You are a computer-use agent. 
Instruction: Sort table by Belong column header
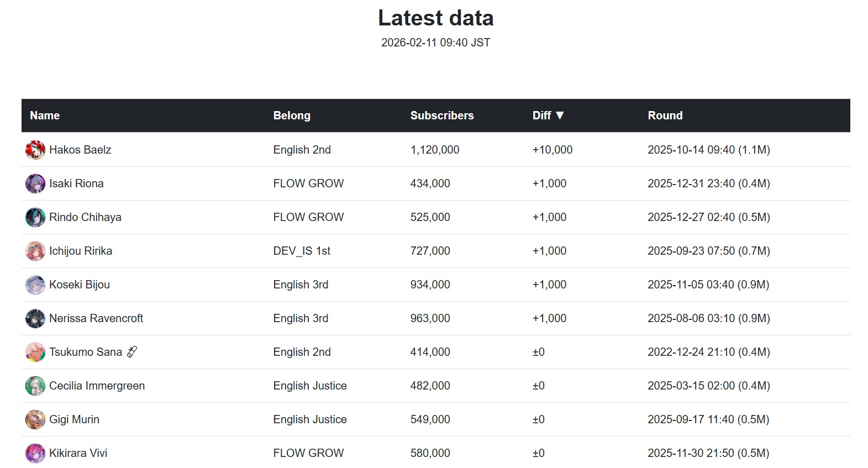292,115
